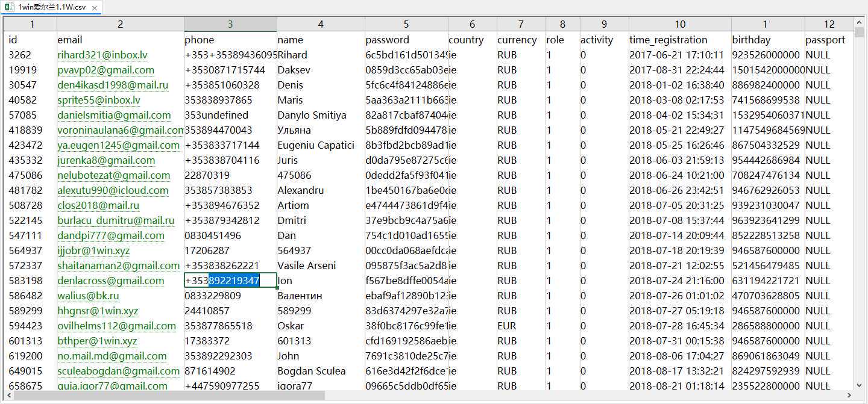Image resolution: width=868 pixels, height=404 pixels.
Task: Click the NULL passport cell in row 3262
Action: pyautogui.click(x=829, y=55)
